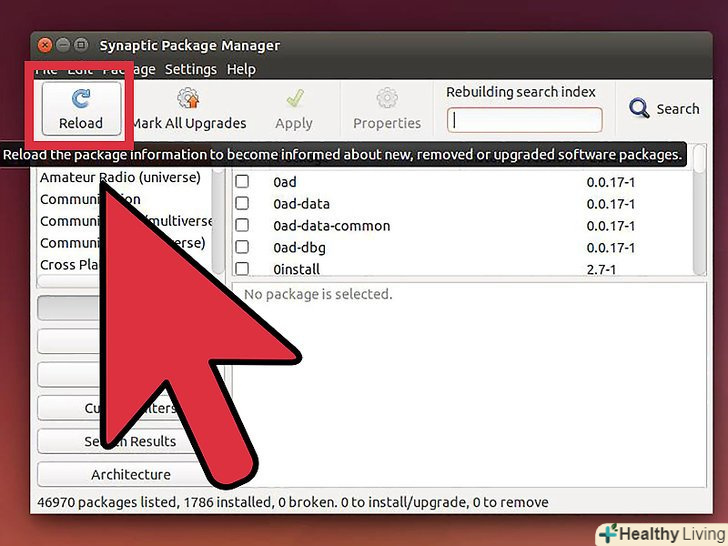The height and width of the screenshot is (546, 728).
Task: Select the 0ad-data-common package row
Action: [462, 226]
